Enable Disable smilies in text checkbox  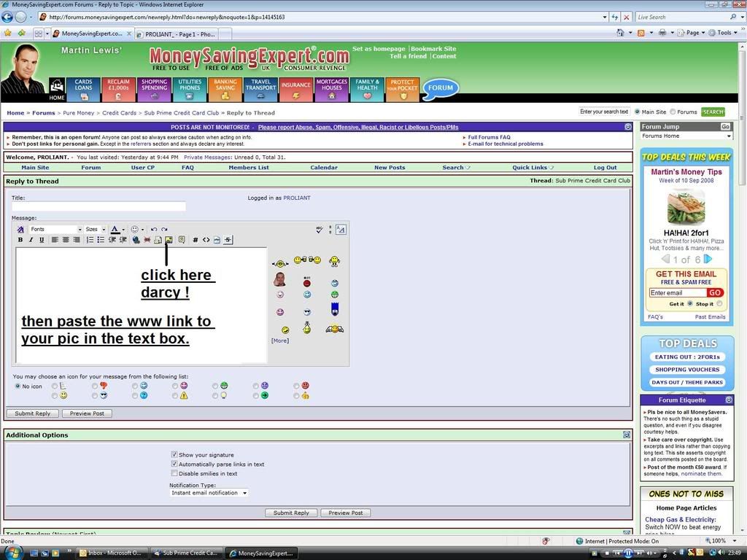174,473
